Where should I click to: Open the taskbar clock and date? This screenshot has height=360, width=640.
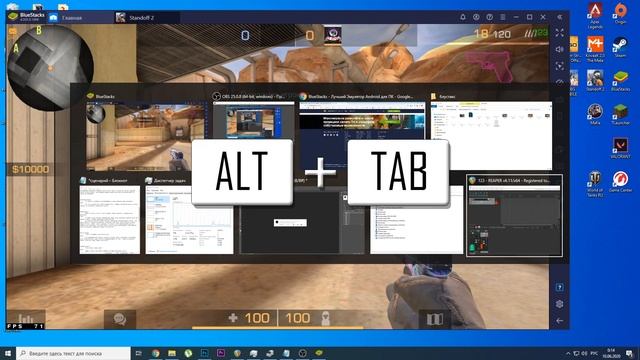[611, 353]
